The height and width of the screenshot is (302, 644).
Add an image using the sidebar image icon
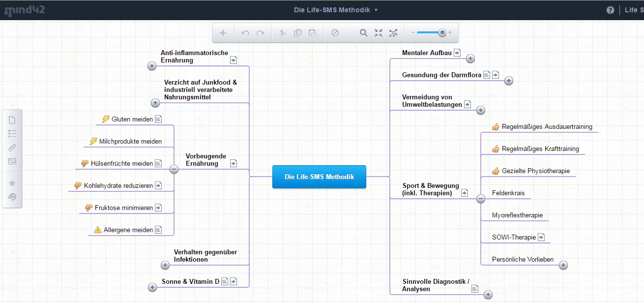click(12, 161)
